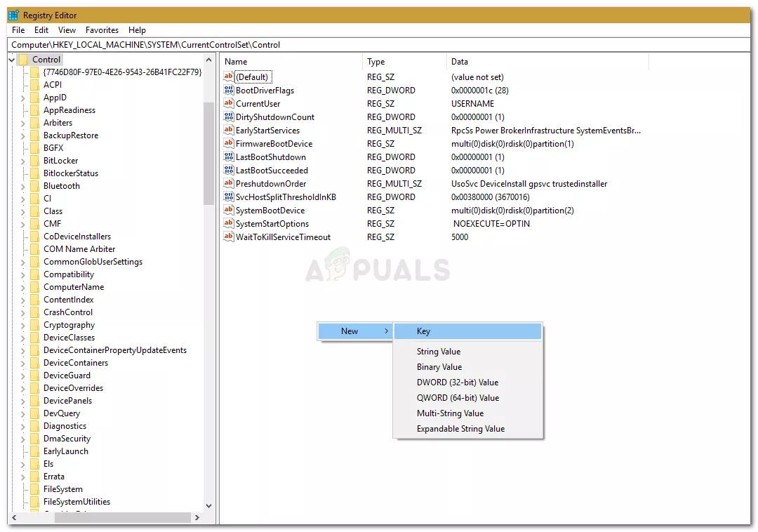758x532 pixels.
Task: Click the Name column header
Action: (x=291, y=61)
